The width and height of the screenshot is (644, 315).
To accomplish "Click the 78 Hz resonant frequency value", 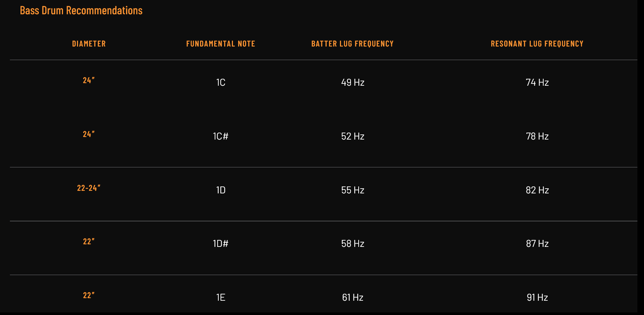I will tap(537, 136).
